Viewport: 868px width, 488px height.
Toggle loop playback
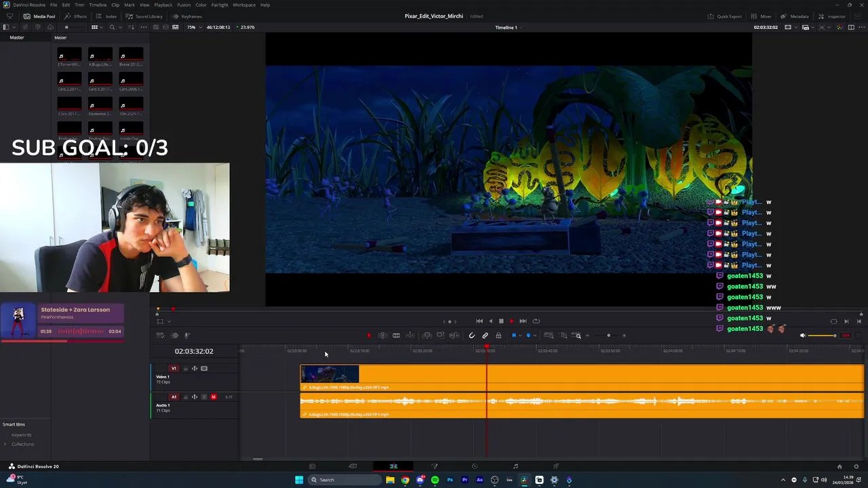(536, 321)
